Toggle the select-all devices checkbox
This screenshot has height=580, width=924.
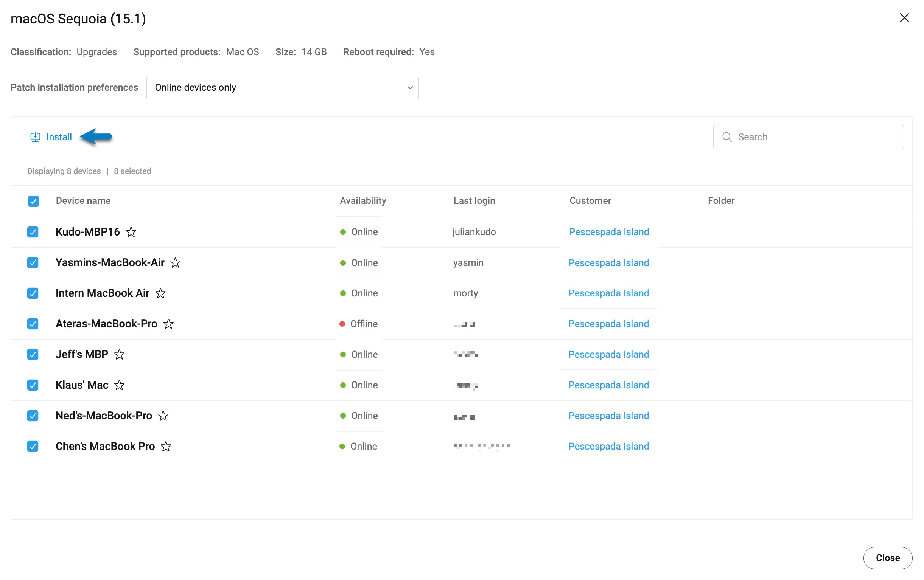coord(33,201)
